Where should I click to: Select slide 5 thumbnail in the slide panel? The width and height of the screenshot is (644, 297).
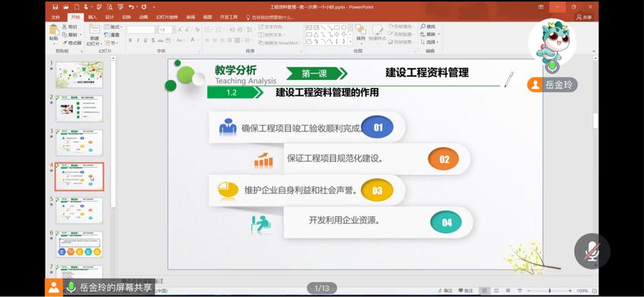pyautogui.click(x=79, y=210)
